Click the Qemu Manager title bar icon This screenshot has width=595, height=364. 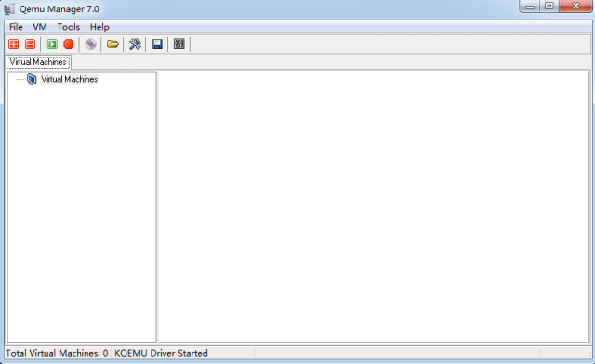(x=9, y=8)
